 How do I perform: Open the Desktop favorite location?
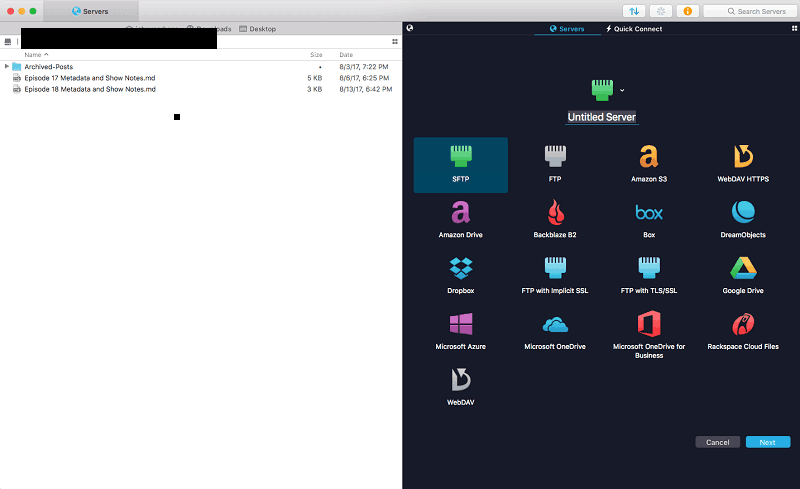(258, 29)
